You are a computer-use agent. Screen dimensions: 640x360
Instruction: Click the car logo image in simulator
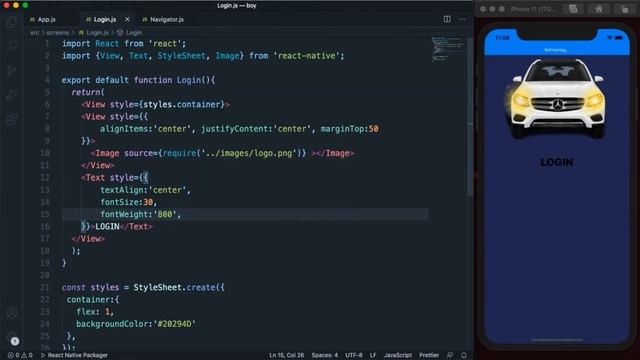[x=556, y=99]
